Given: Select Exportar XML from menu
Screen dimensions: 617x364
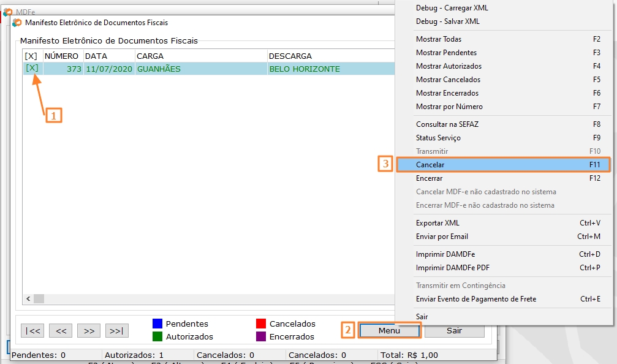Looking at the screenshot, I should (437, 223).
